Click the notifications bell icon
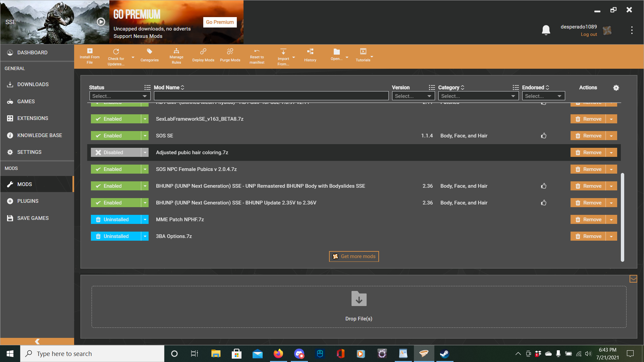 point(546,30)
